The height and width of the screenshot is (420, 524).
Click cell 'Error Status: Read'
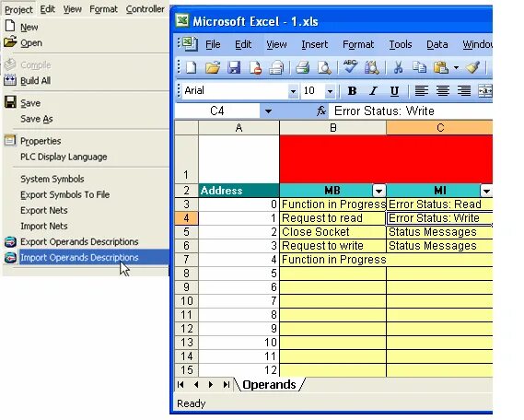pos(439,204)
